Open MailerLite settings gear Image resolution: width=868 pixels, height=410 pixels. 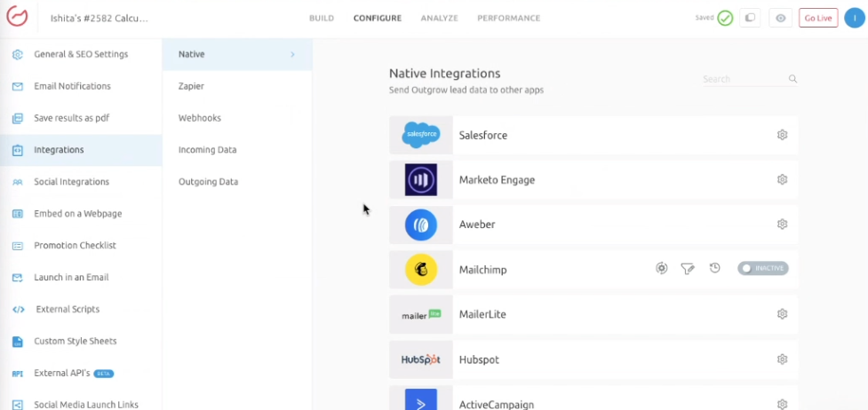click(782, 314)
